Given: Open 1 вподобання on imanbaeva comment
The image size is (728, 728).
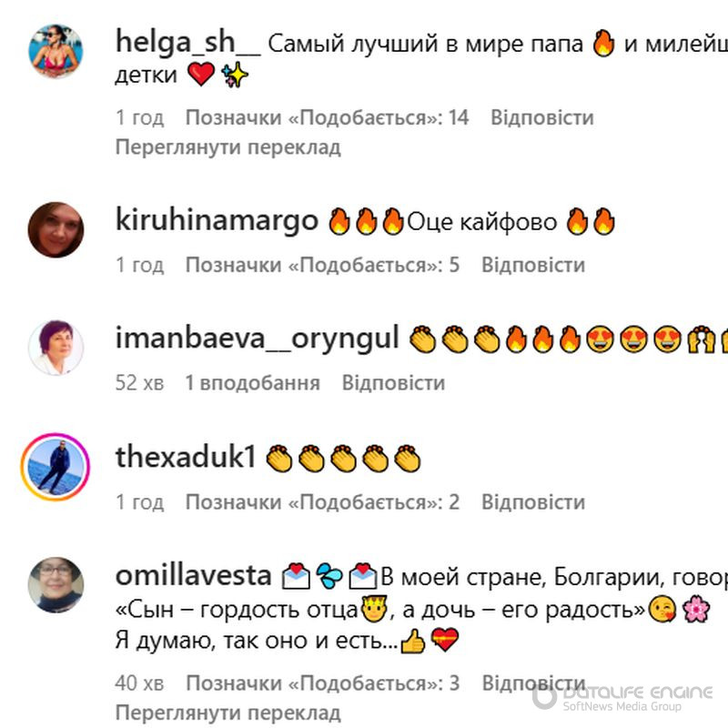Looking at the screenshot, I should (253, 383).
